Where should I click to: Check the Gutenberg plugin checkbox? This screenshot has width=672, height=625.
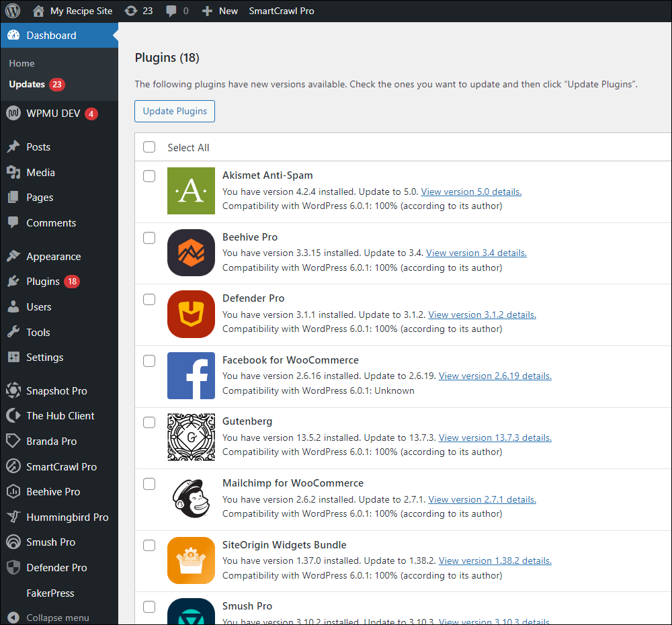tap(149, 422)
